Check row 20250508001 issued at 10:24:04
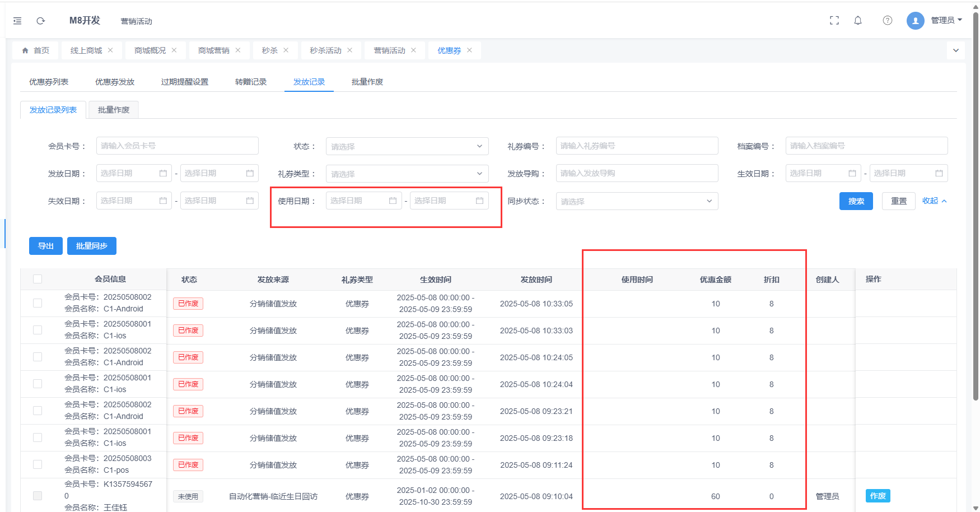This screenshot has height=512, width=980. tap(38, 384)
